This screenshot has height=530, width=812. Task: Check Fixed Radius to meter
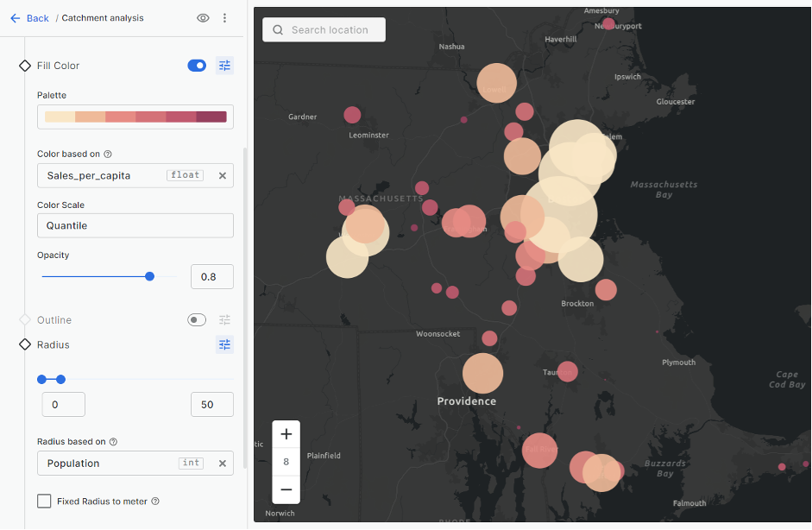44,500
